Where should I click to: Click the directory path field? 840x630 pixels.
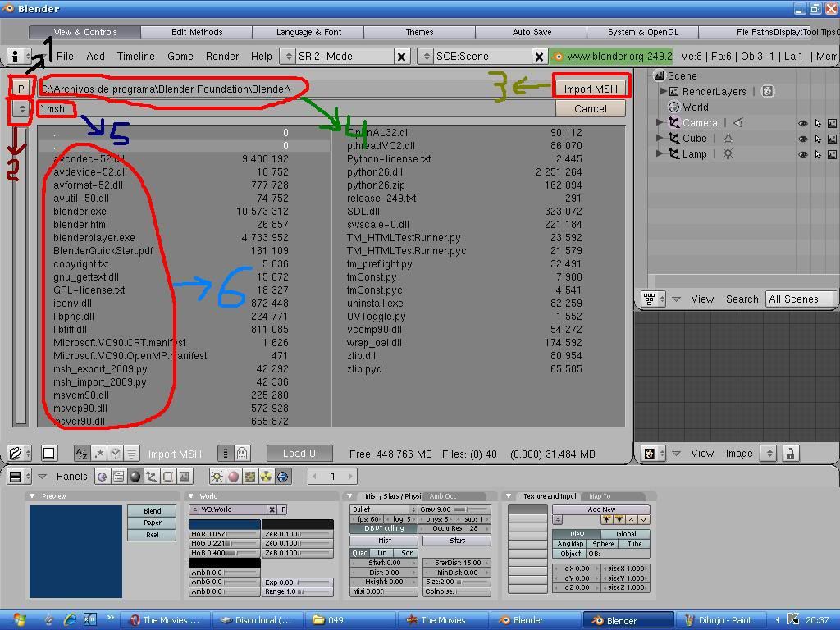coord(297,89)
